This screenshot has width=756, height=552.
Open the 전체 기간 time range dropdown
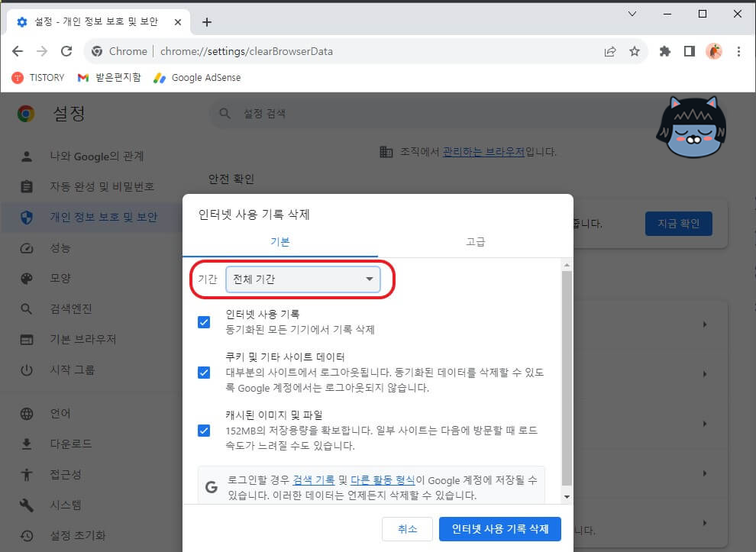coord(304,279)
